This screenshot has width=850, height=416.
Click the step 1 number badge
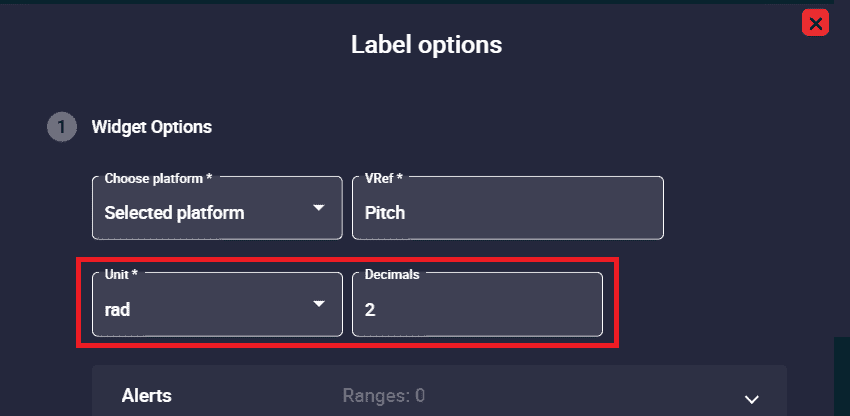tap(60, 127)
